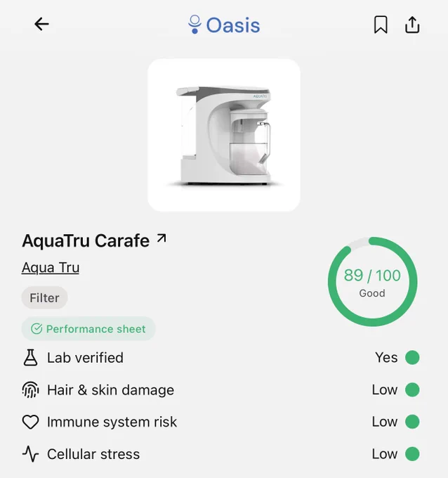Open the external link arrow beside AquaTru Carafe
Viewport: 448px width, 478px height.
click(162, 238)
